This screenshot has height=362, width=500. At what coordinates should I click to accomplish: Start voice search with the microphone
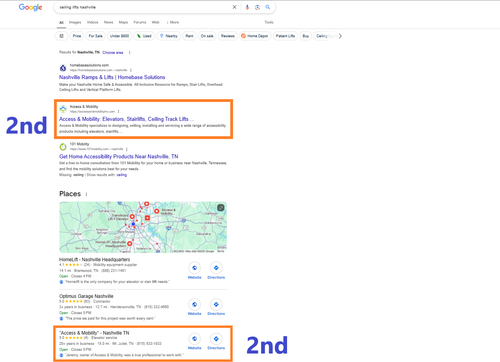point(247,7)
